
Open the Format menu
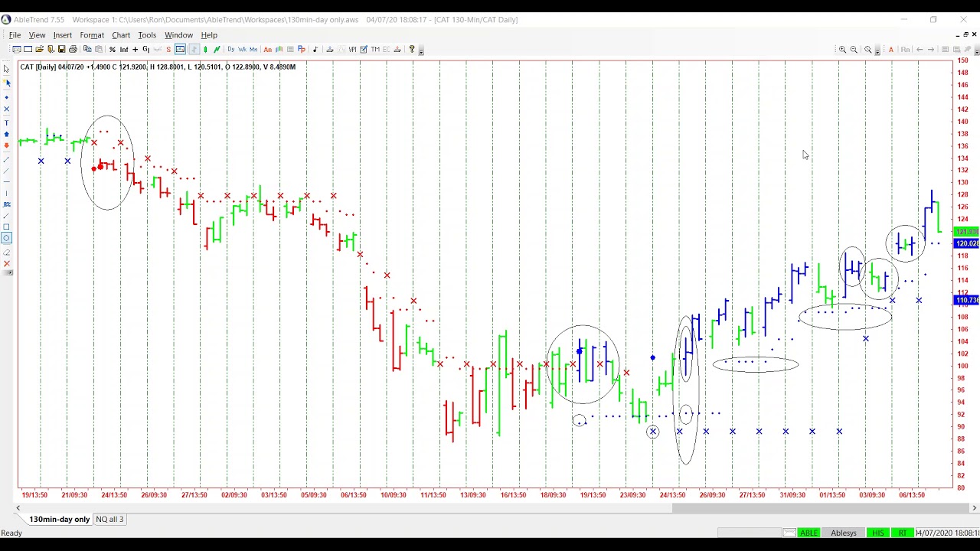point(92,35)
